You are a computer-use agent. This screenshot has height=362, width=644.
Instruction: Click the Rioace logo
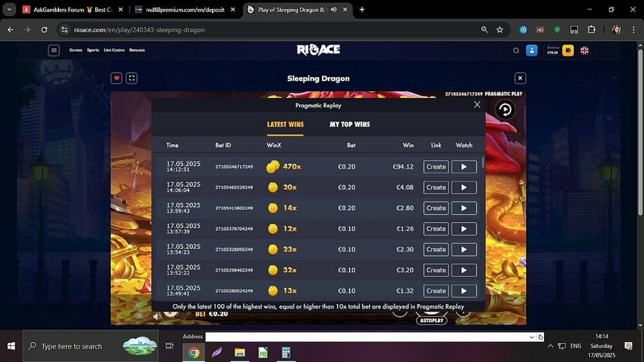318,50
